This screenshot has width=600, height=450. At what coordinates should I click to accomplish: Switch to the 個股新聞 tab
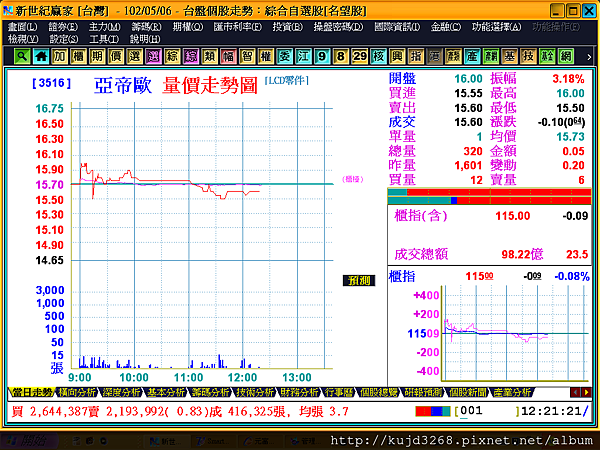468,392
